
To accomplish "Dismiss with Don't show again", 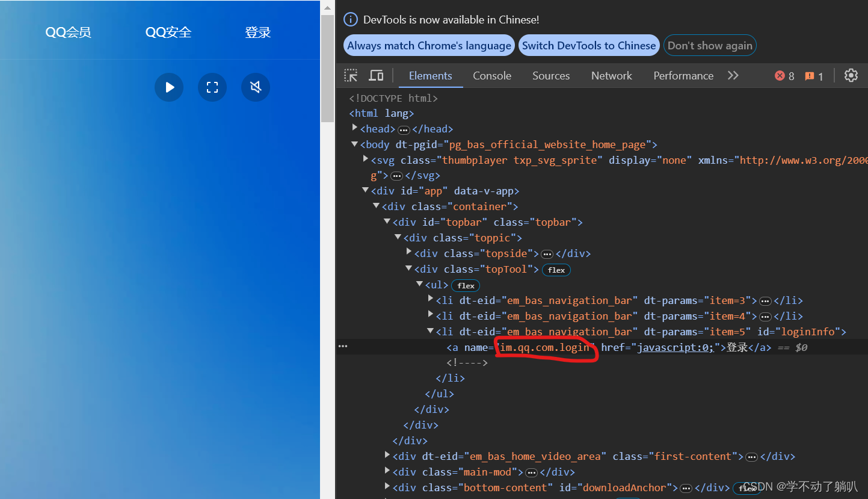I will point(710,46).
